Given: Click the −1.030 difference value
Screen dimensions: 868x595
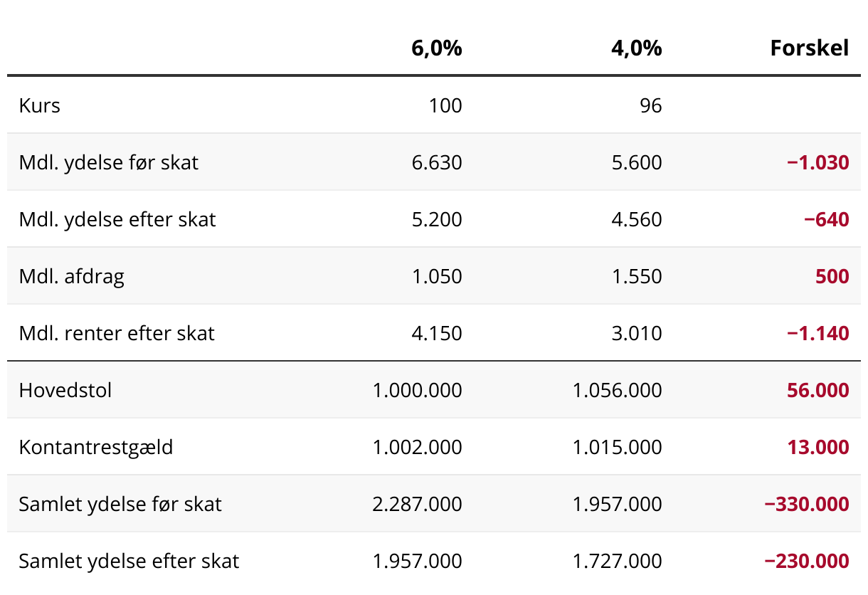Looking at the screenshot, I should pyautogui.click(x=817, y=163).
